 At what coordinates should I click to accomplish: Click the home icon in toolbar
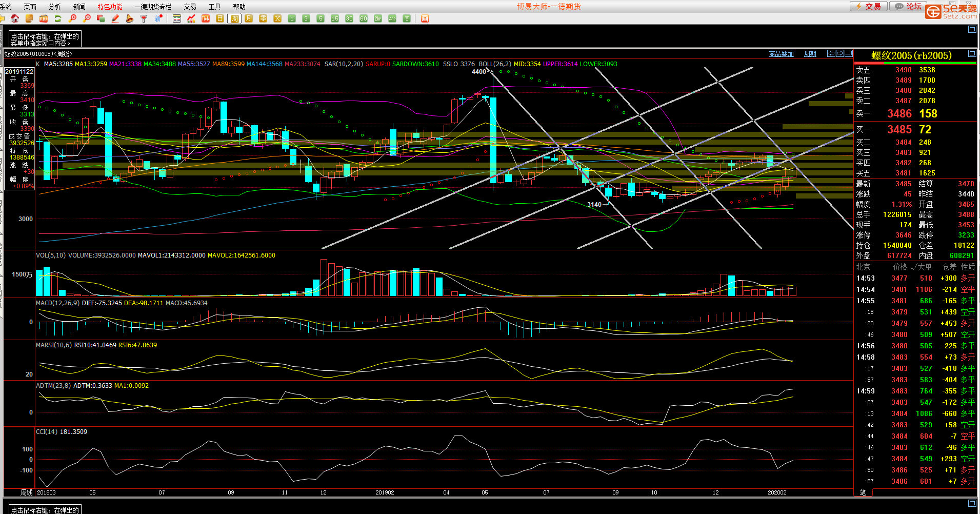click(x=15, y=18)
